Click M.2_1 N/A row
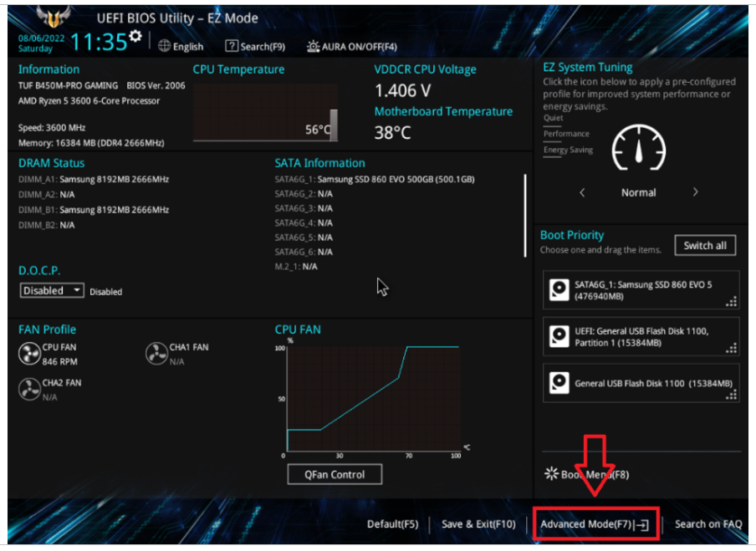Screen dimensions: 756x551 coord(296,267)
